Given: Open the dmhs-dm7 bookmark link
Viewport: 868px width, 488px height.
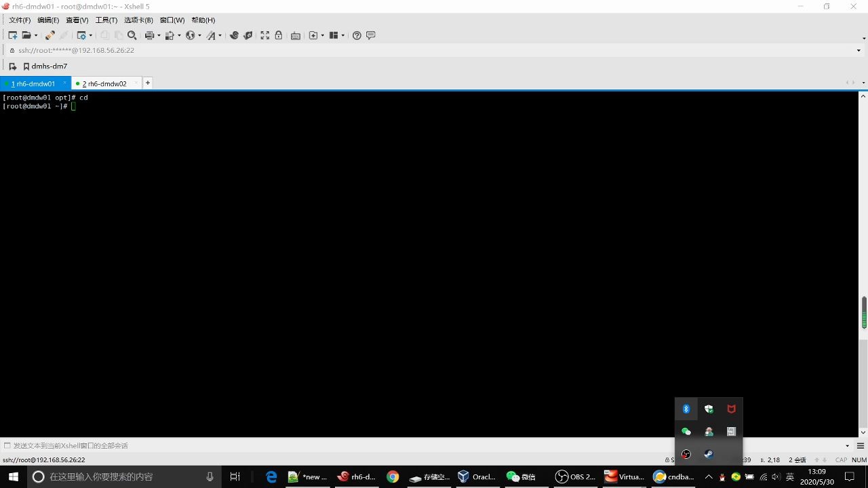Looking at the screenshot, I should tap(45, 66).
